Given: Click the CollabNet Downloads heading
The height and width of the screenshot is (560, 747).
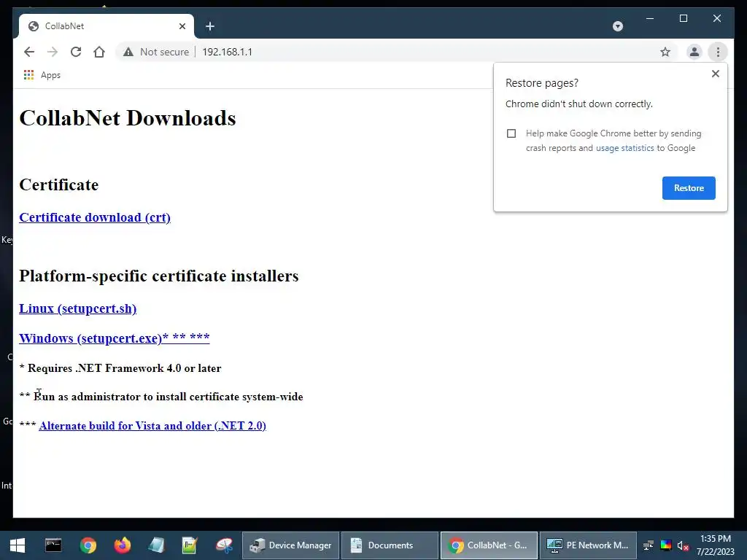Looking at the screenshot, I should [128, 118].
